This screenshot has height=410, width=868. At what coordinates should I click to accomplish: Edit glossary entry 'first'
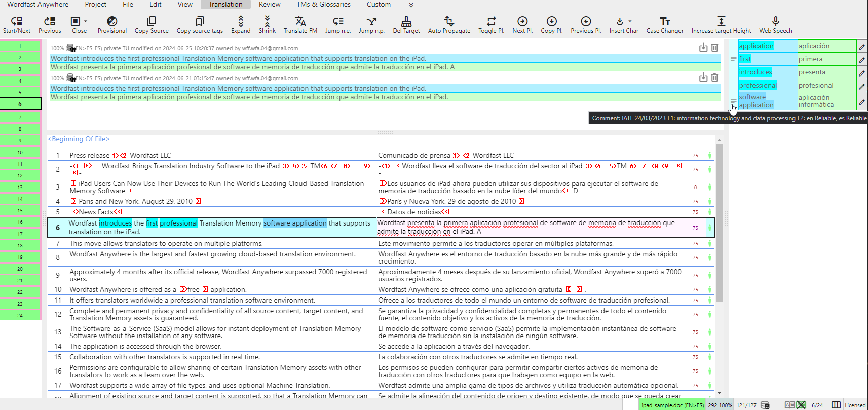click(x=861, y=60)
